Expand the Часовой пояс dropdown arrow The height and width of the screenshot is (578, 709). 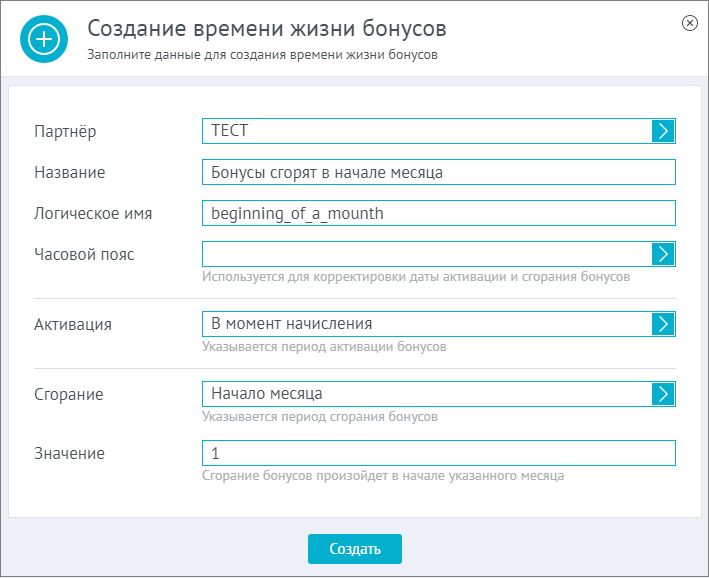663,254
